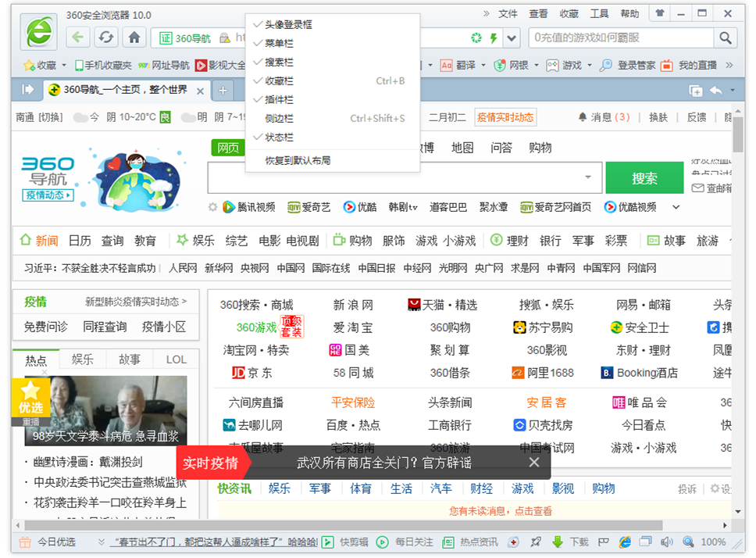
Task: Select the refresh page icon
Action: tap(105, 38)
